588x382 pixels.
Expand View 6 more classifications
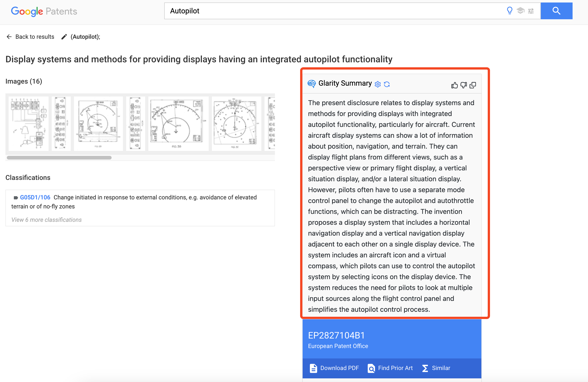coord(46,220)
